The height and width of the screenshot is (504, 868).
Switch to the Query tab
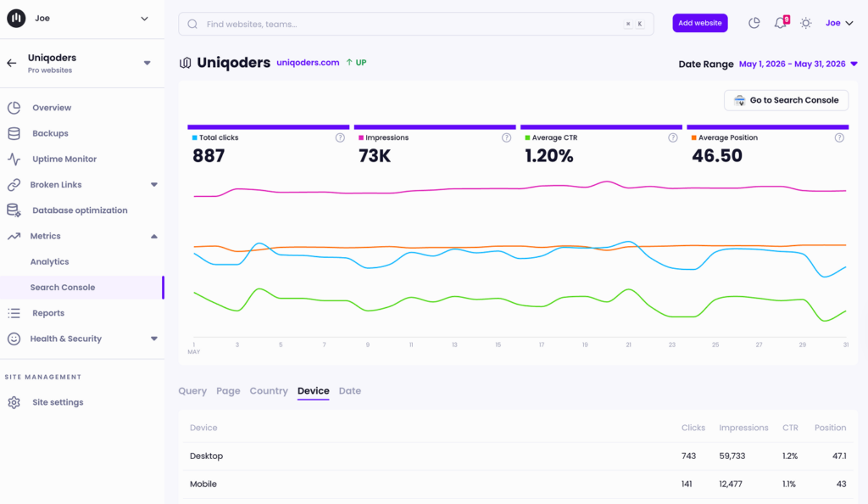(x=192, y=391)
